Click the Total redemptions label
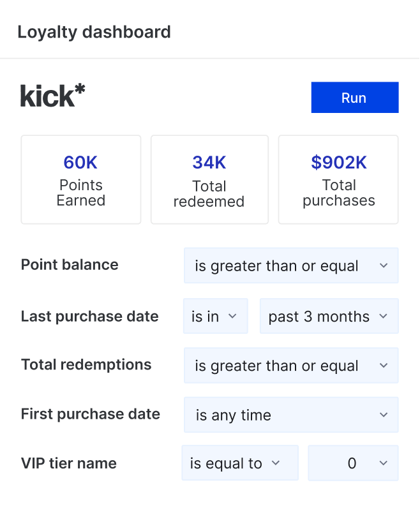 [x=86, y=365]
